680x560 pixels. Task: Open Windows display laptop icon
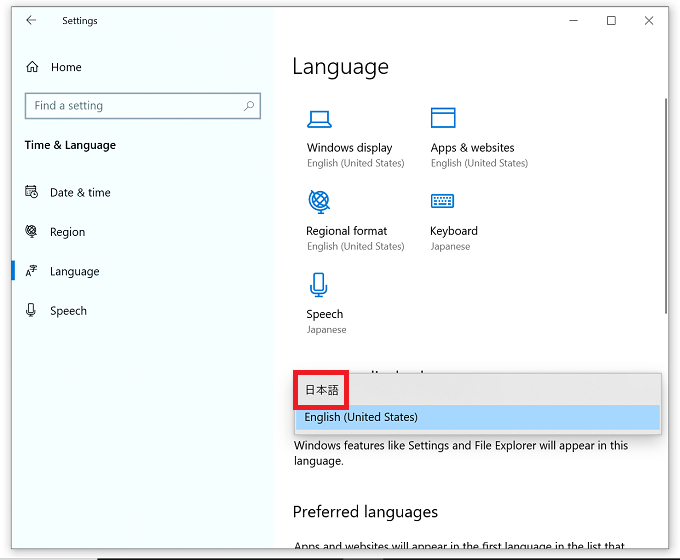point(319,119)
